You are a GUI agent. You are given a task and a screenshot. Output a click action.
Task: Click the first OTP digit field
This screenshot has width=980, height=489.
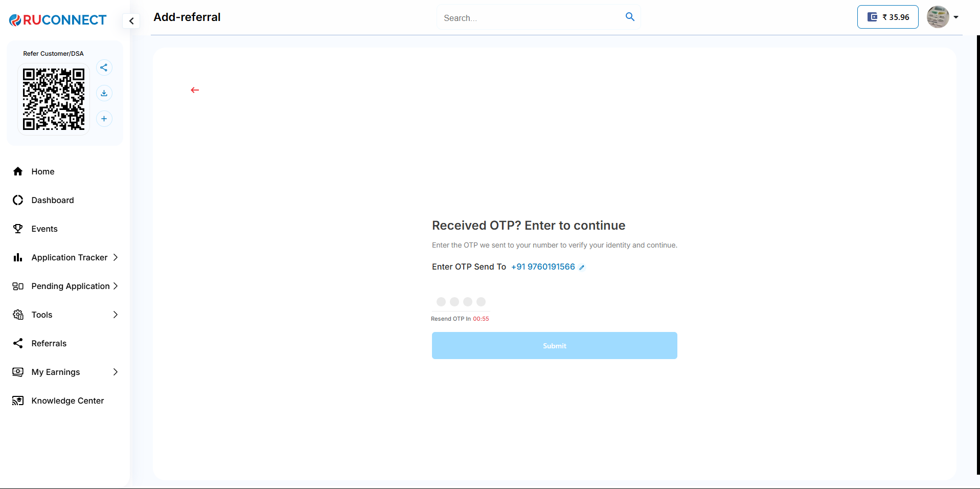441,302
